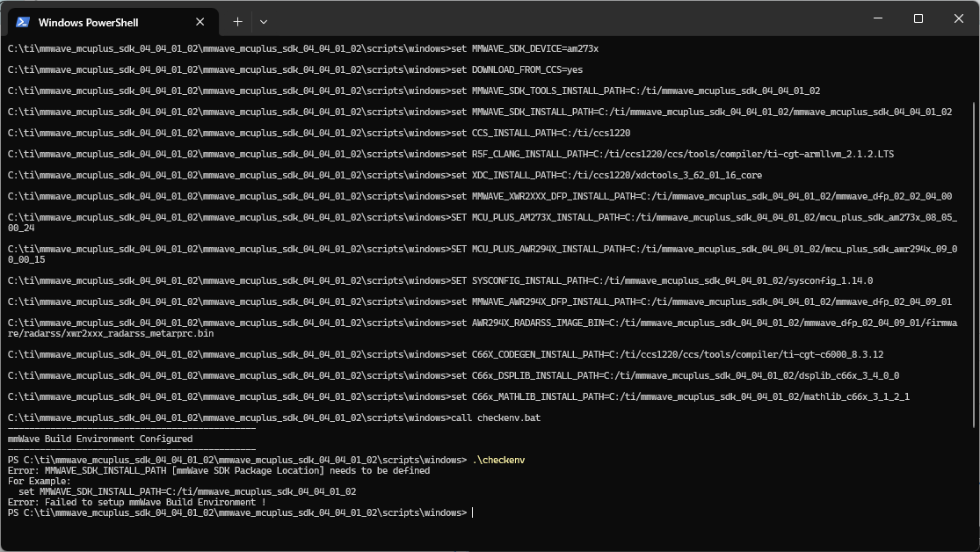Maximize the terminal window
The image size is (980, 552).
click(x=918, y=18)
